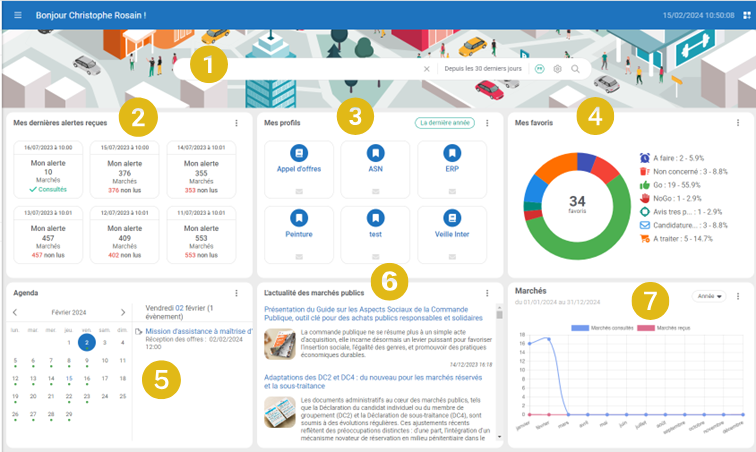This screenshot has width=756, height=452.
Task: Go to next month in Agenda calendar
Action: [x=123, y=312]
